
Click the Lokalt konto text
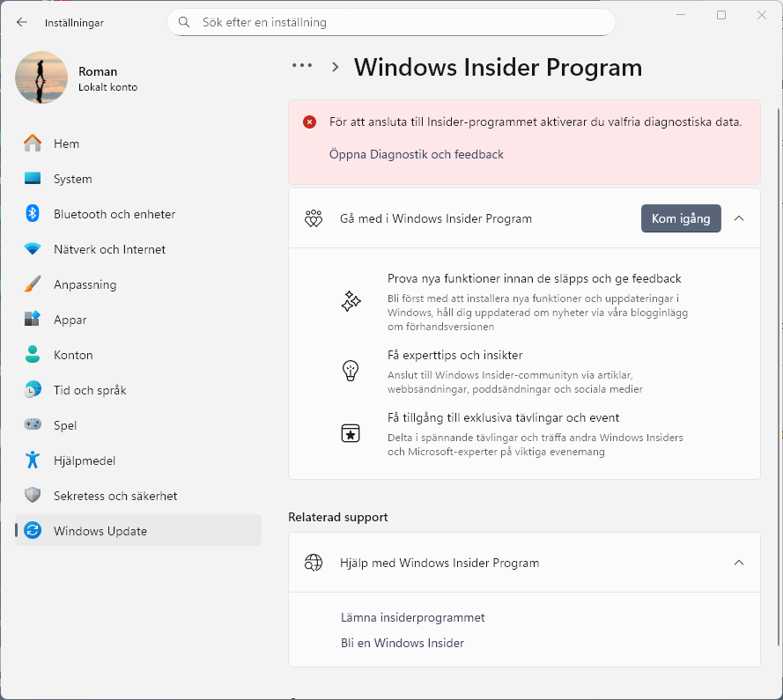[107, 87]
